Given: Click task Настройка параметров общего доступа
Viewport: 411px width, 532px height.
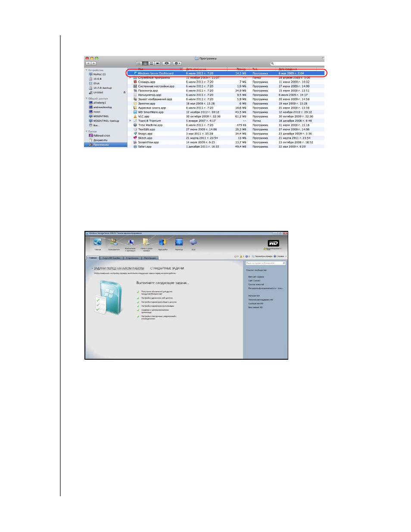Looking at the screenshot, I should (159, 302).
